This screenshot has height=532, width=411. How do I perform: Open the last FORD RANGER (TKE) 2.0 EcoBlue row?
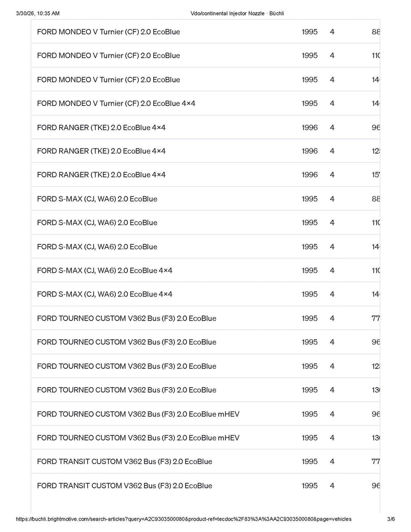205,175
